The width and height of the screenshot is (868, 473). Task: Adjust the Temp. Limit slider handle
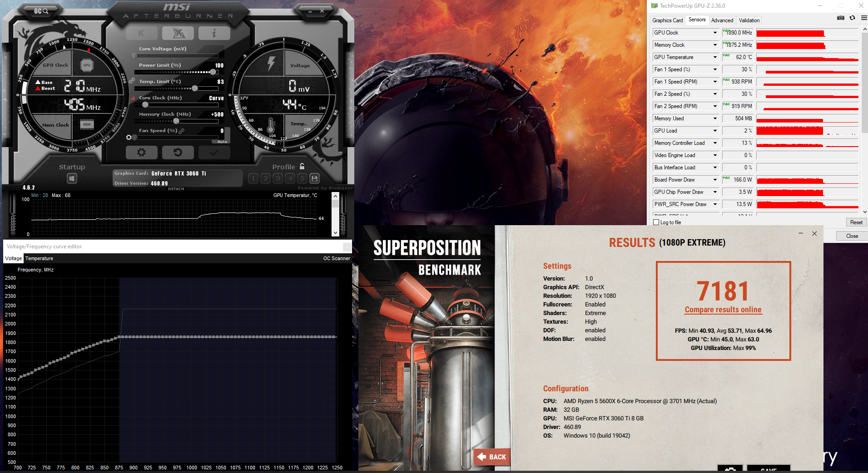tap(195, 88)
